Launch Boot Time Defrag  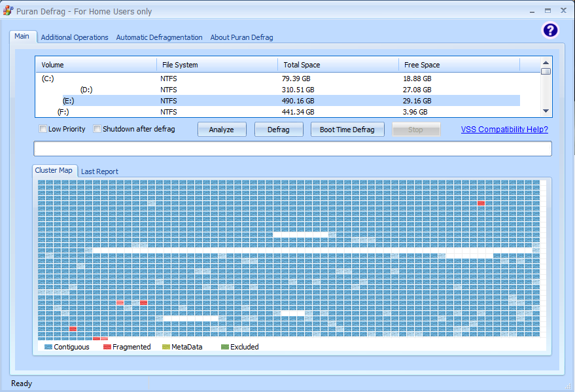click(347, 130)
